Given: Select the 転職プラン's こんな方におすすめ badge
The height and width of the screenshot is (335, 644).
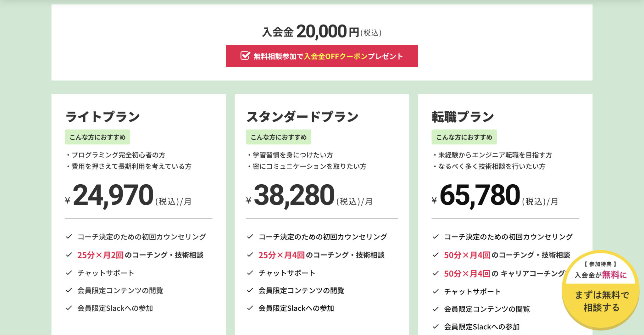Looking at the screenshot, I should click(464, 137).
